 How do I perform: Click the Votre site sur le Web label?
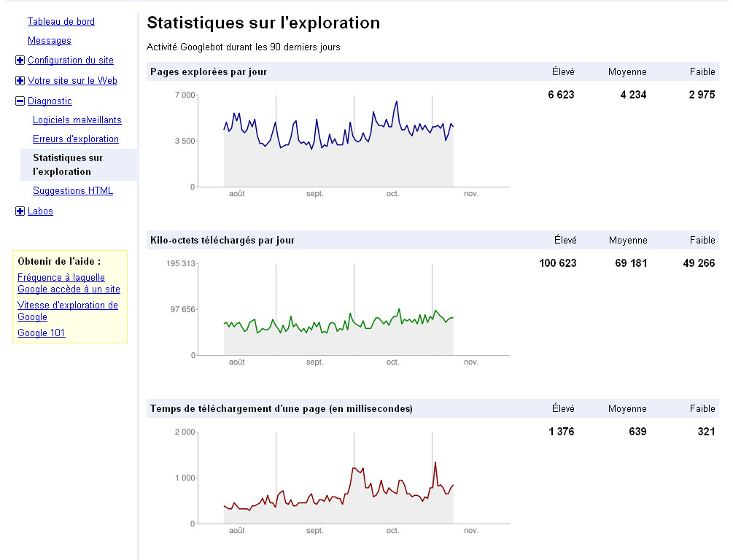72,81
